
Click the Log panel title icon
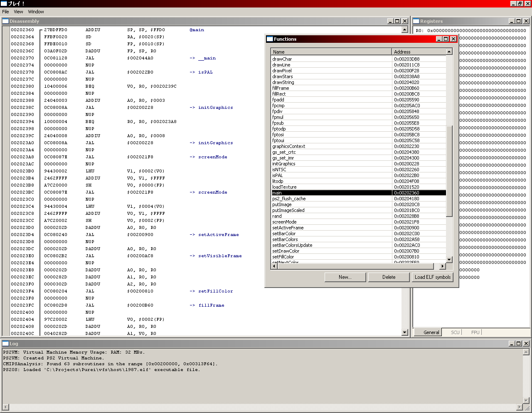(5, 344)
